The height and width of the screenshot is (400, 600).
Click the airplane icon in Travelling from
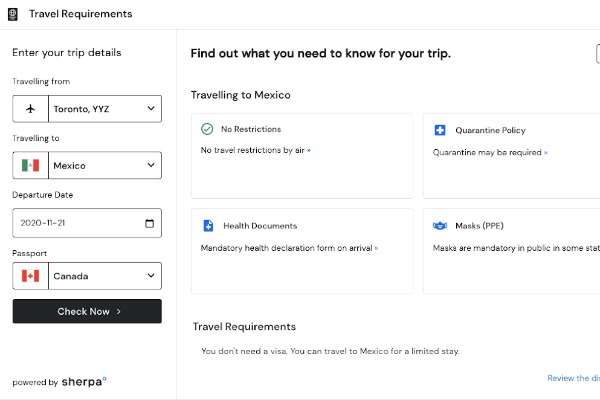click(29, 108)
